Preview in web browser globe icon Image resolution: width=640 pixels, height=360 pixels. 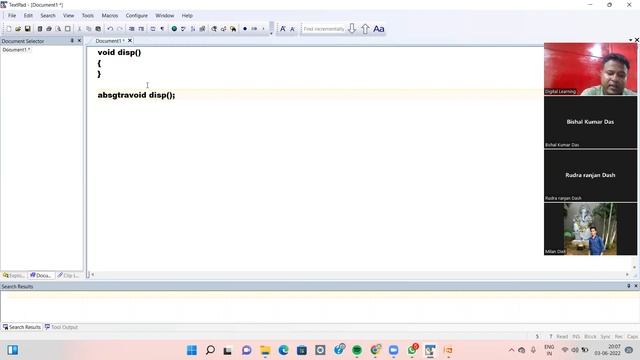pos(174,29)
